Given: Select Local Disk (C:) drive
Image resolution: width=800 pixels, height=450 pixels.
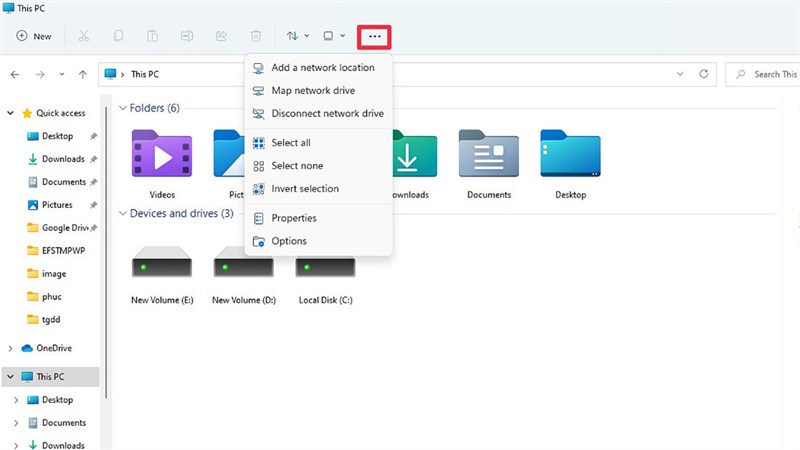Looking at the screenshot, I should pos(325,274).
